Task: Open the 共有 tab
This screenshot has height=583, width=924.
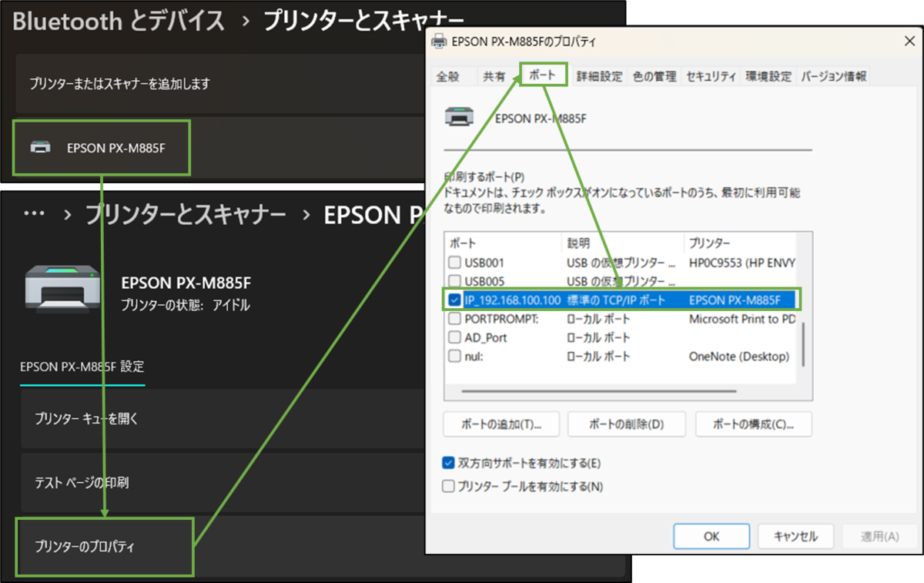Action: (494, 76)
